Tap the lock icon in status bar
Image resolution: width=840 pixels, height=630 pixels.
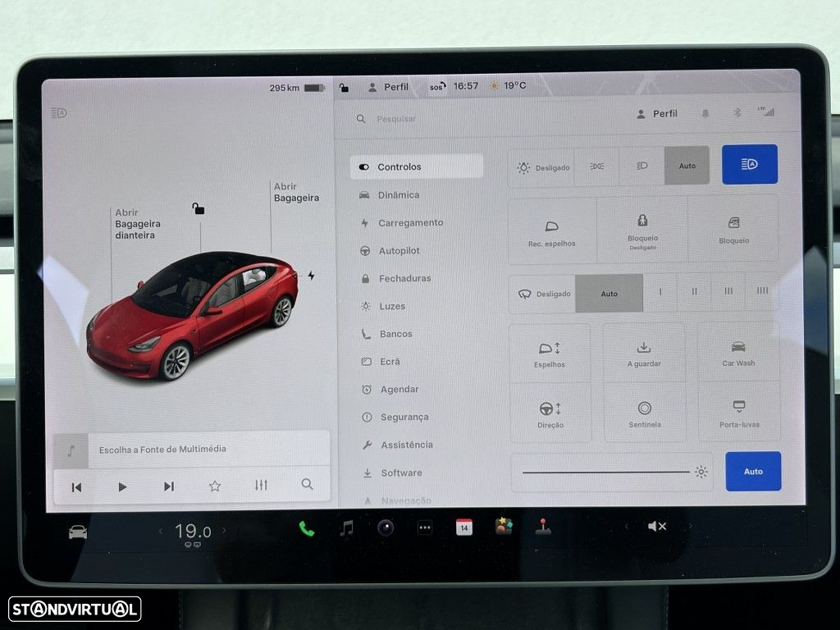pos(344,87)
